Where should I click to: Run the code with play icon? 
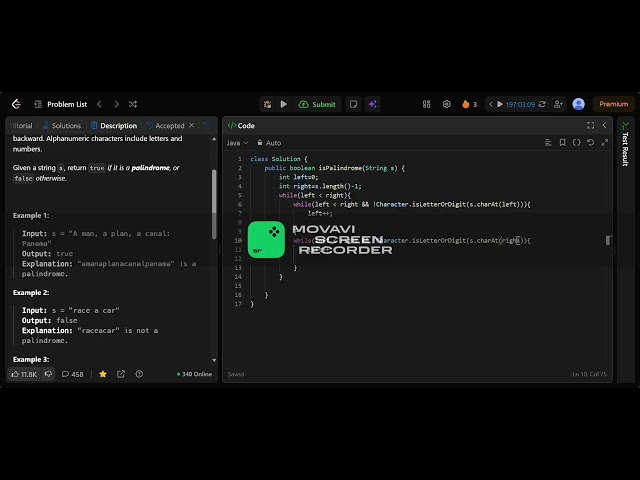284,104
